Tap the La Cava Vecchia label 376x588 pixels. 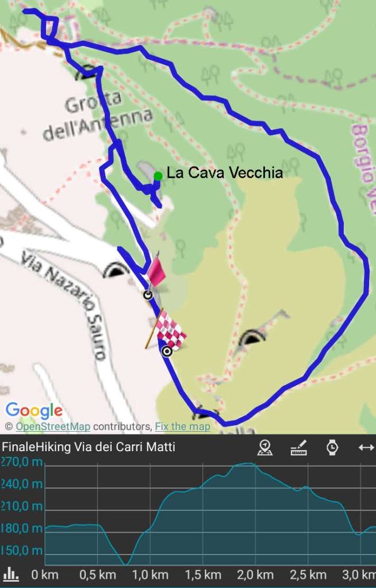[x=225, y=173]
